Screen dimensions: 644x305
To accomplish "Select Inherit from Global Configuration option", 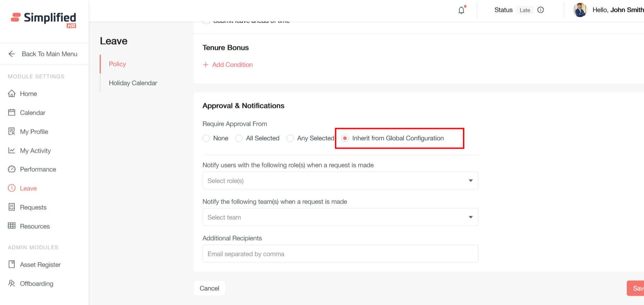I will 345,138.
